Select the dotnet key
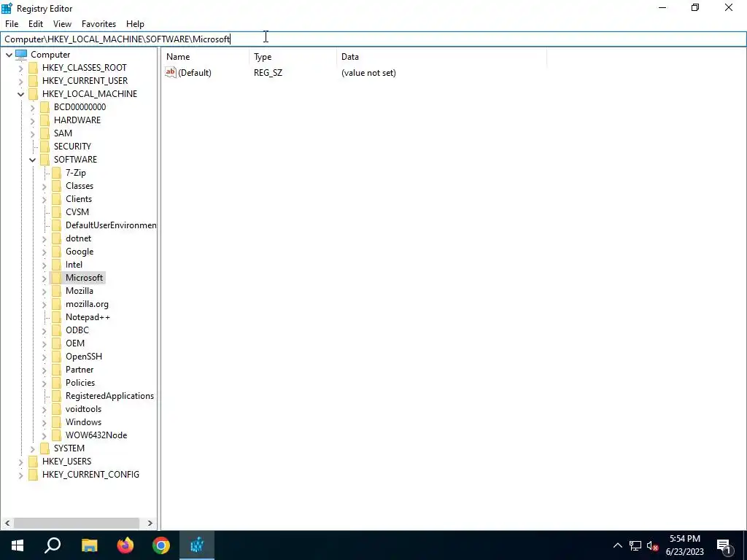Image resolution: width=747 pixels, height=560 pixels. pos(78,238)
